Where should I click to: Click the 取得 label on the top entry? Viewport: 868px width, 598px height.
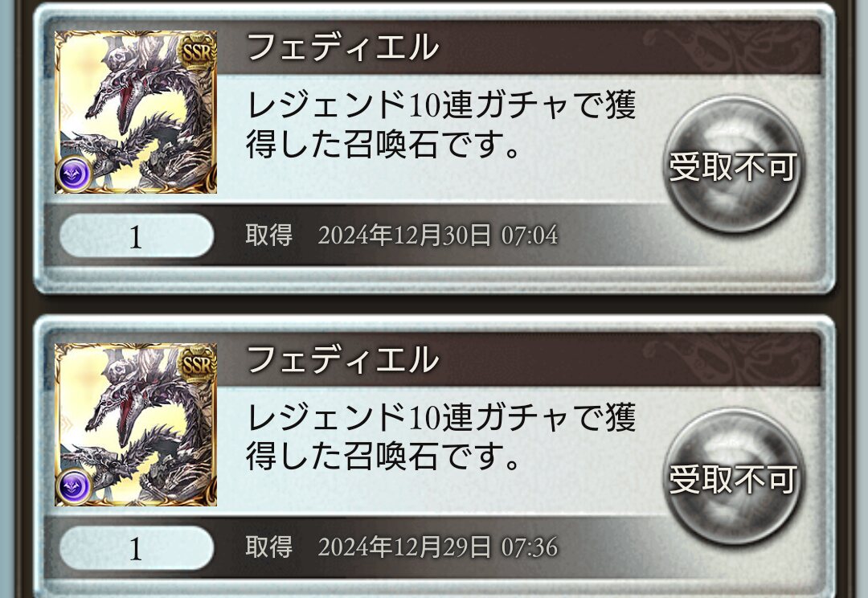click(x=269, y=236)
